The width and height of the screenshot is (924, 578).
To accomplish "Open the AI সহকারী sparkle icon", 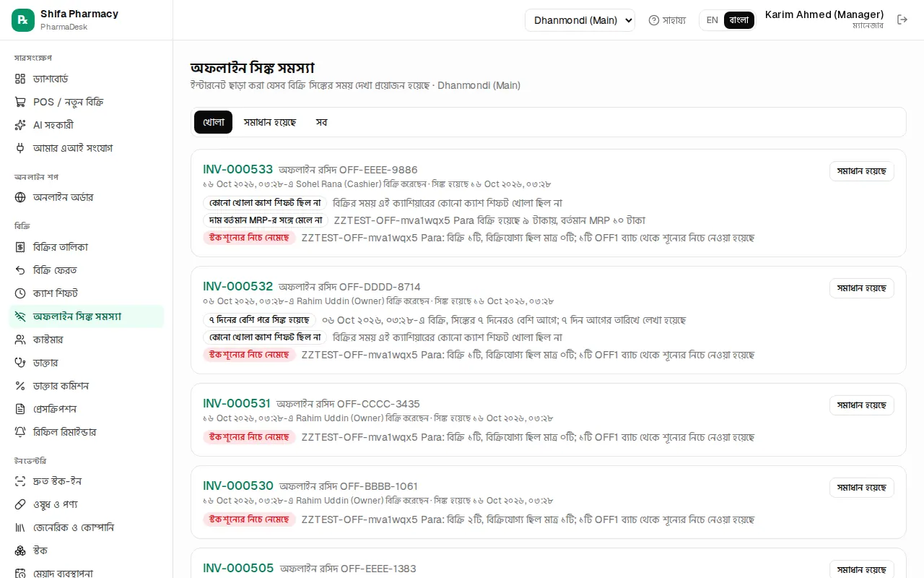I will 20,125.
